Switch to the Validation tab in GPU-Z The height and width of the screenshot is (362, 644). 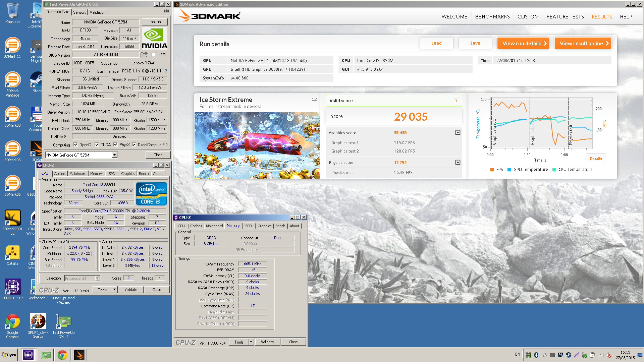tap(98, 12)
